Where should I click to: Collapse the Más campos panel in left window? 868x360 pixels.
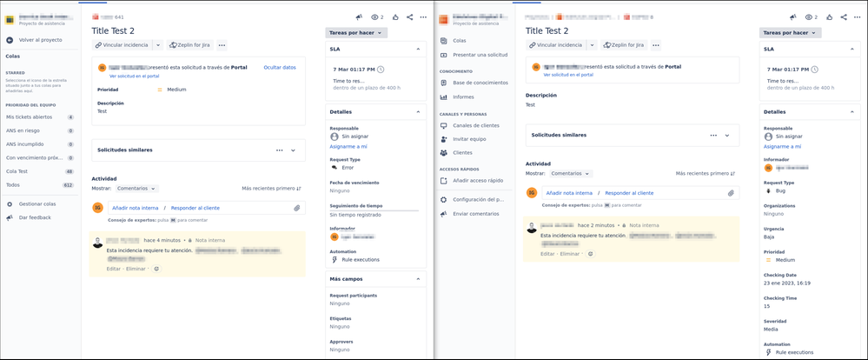click(x=418, y=279)
